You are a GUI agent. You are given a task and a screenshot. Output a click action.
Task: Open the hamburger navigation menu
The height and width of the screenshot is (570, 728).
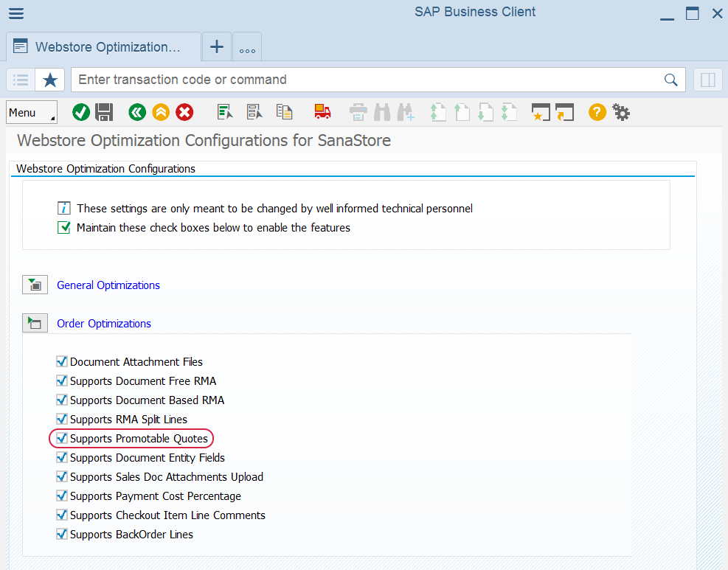click(x=16, y=13)
